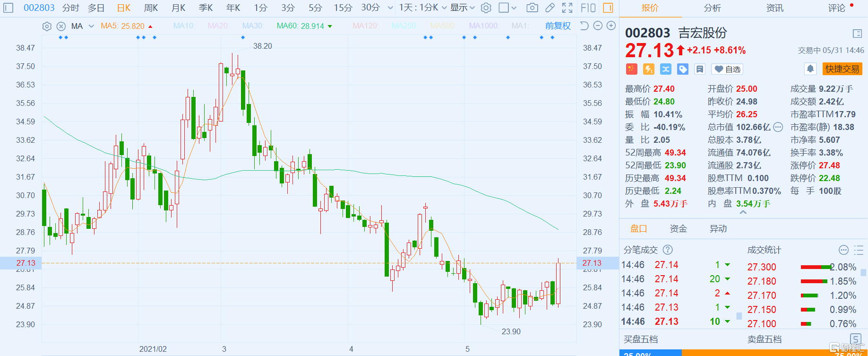Toggle the MA20 line visibility
This screenshot has width=868, height=356.
[x=218, y=26]
